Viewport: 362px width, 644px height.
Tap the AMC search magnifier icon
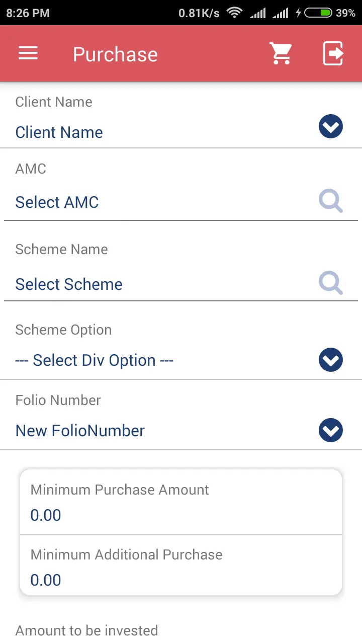331,202
